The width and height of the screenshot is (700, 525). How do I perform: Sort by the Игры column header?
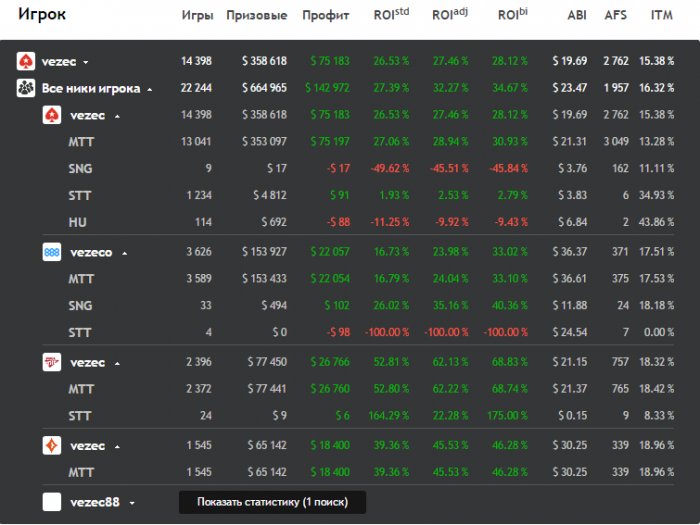[x=197, y=16]
